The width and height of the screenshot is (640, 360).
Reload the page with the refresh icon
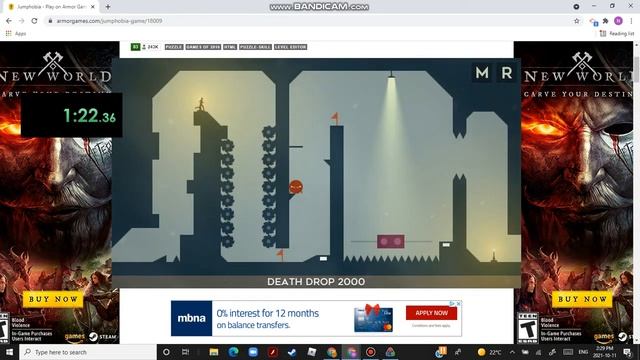[34, 21]
